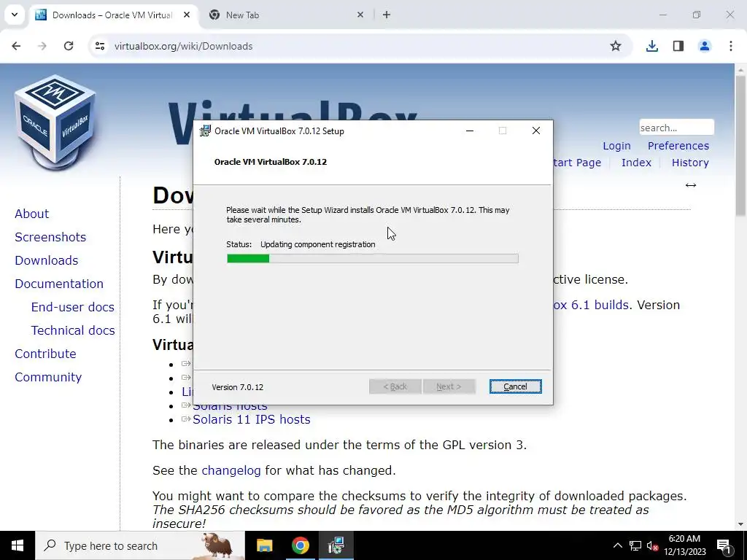
Task: Click the browser back arrow
Action: [x=16, y=46]
